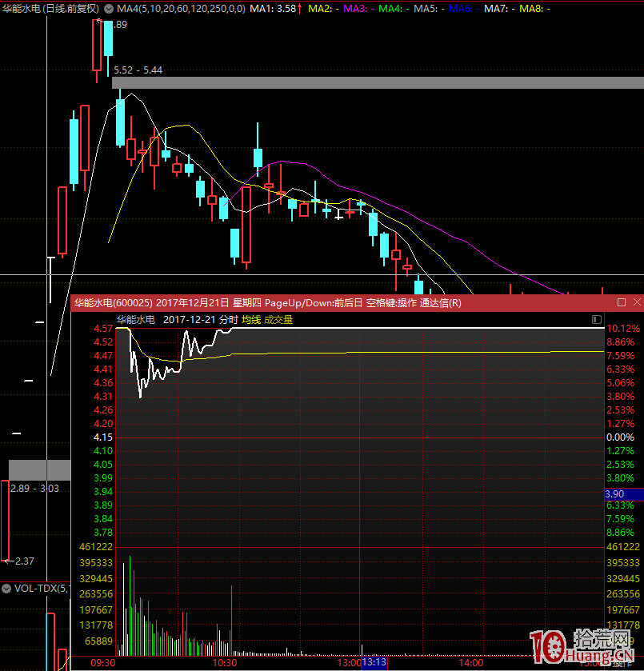Click the 华能水电 daily chart title
This screenshot has width=644, height=671.
click(50, 9)
